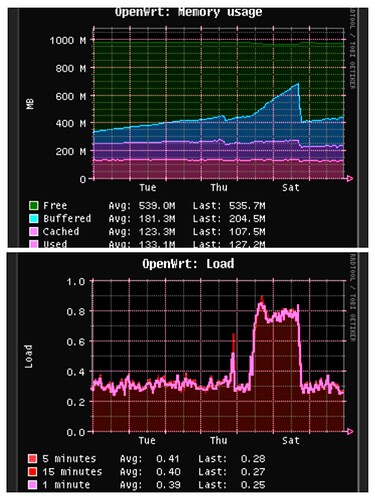Click the '200 M' axis label

click(71, 152)
